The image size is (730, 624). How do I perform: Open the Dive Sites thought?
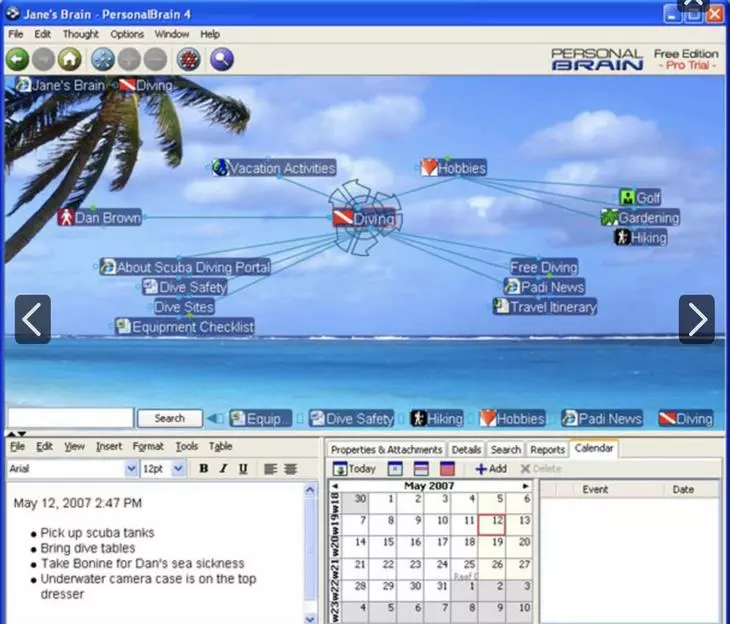click(x=184, y=307)
